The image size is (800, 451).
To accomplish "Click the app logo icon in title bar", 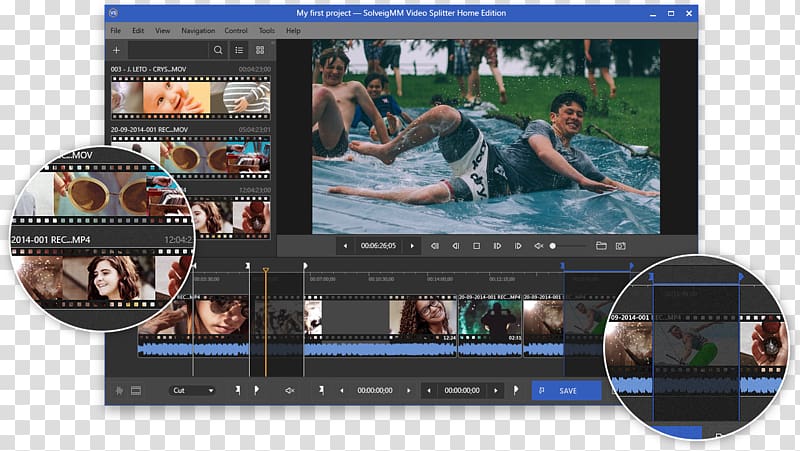I will pos(114,13).
